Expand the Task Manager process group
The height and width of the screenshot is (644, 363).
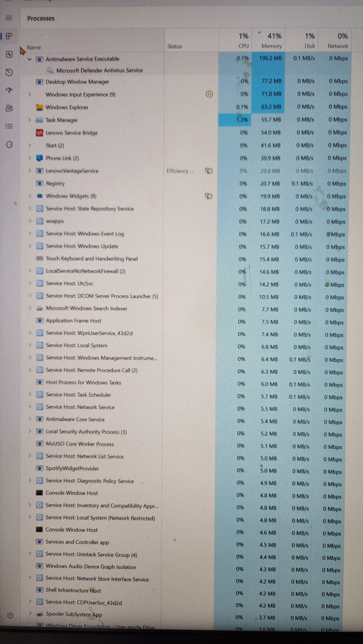(29, 120)
